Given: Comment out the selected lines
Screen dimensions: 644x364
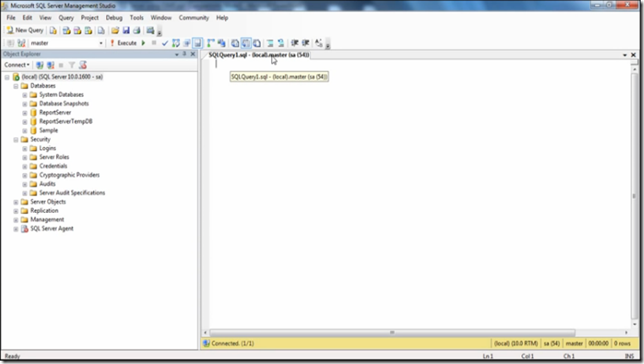Looking at the screenshot, I should click(270, 42).
